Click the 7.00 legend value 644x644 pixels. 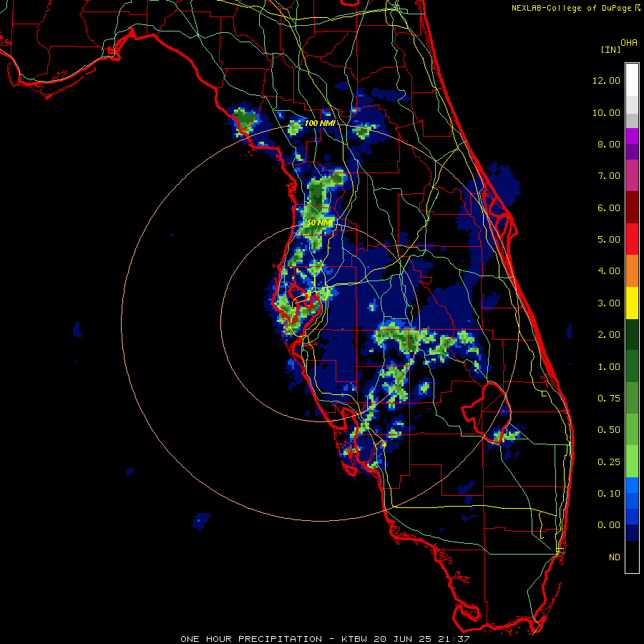coord(609,176)
